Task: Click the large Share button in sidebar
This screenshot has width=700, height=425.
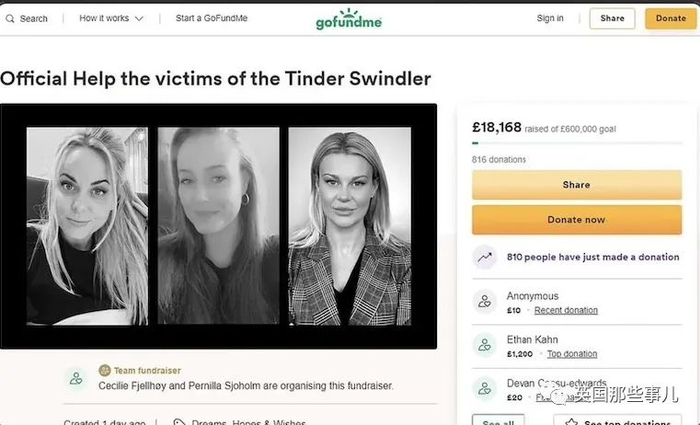Action: (577, 185)
